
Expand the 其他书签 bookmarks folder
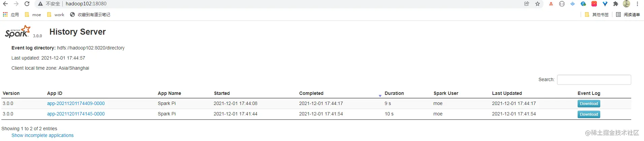pyautogui.click(x=597, y=14)
